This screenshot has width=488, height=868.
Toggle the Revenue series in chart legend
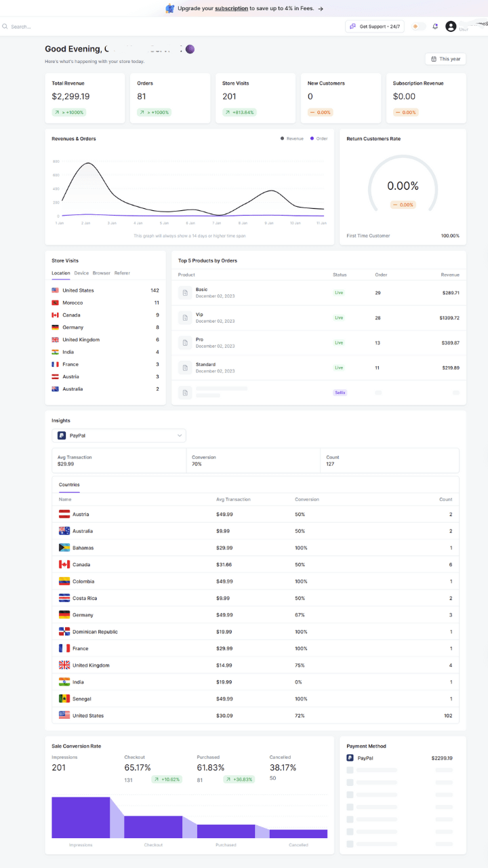291,138
